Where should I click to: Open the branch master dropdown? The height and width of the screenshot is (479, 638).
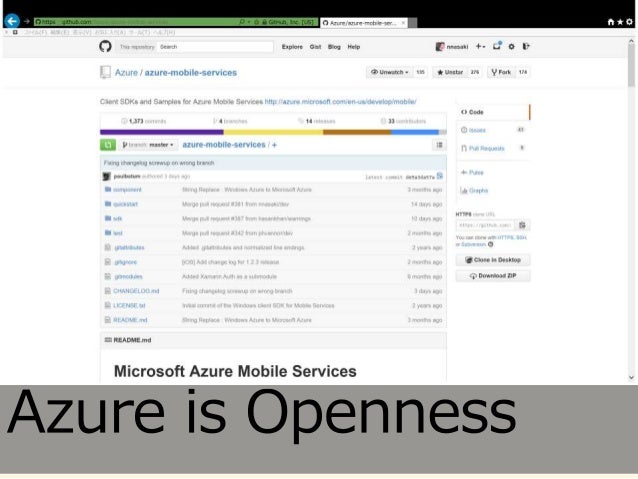148,145
